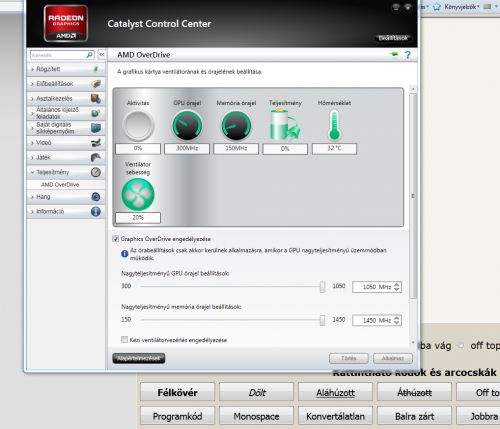Click the Radeon Graphics AMD logo
Viewport: 500px width, 429px height.
pos(66,23)
